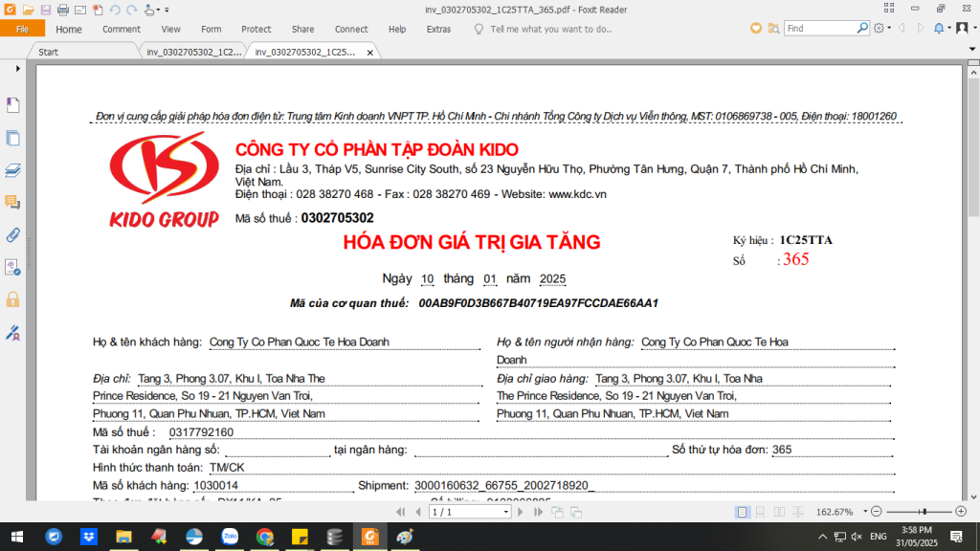
Task: Open the Bookmarks panel icon
Action: (x=12, y=105)
